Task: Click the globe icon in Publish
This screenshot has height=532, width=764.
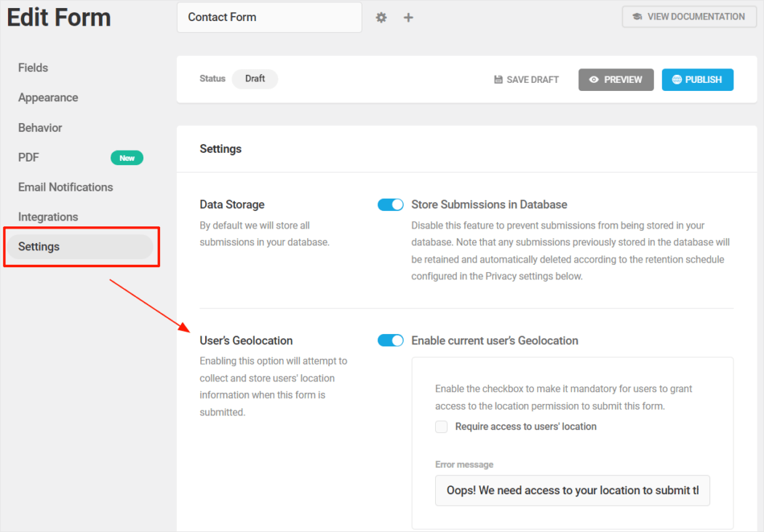Action: [677, 80]
